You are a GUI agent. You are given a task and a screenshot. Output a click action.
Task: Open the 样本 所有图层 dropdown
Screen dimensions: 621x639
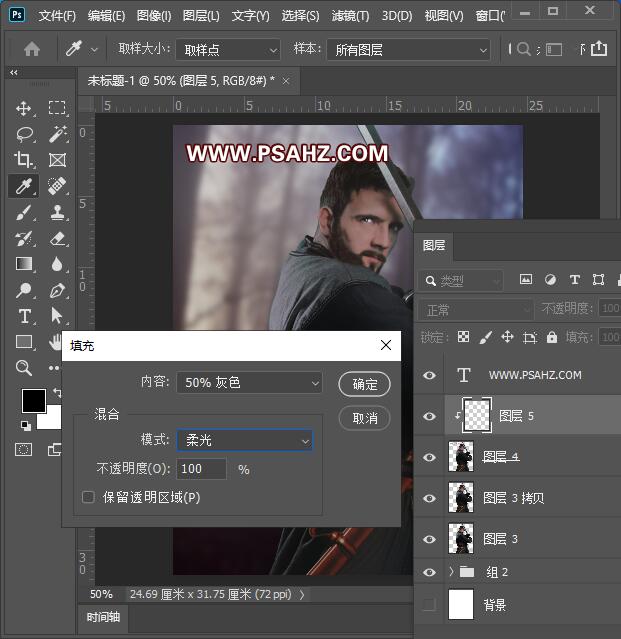pyautogui.click(x=408, y=50)
